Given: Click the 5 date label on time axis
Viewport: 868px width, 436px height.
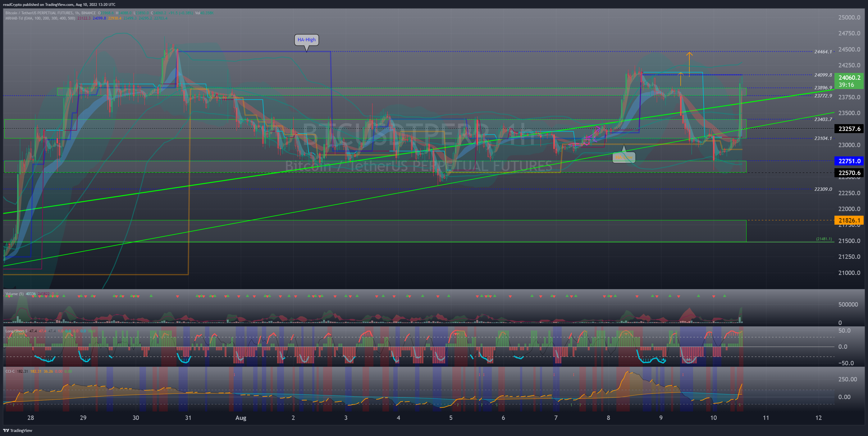Looking at the screenshot, I should (451, 418).
